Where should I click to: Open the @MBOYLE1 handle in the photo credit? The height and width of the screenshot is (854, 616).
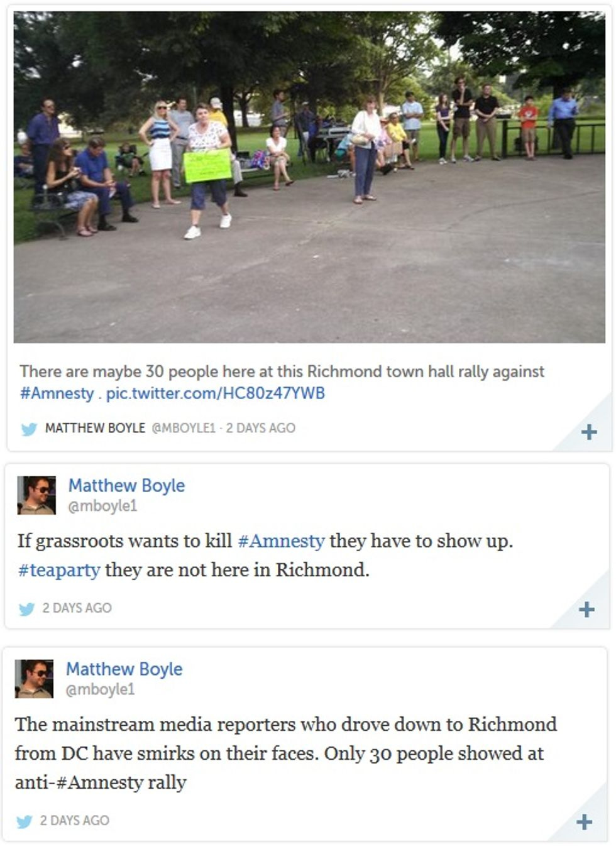click(183, 428)
